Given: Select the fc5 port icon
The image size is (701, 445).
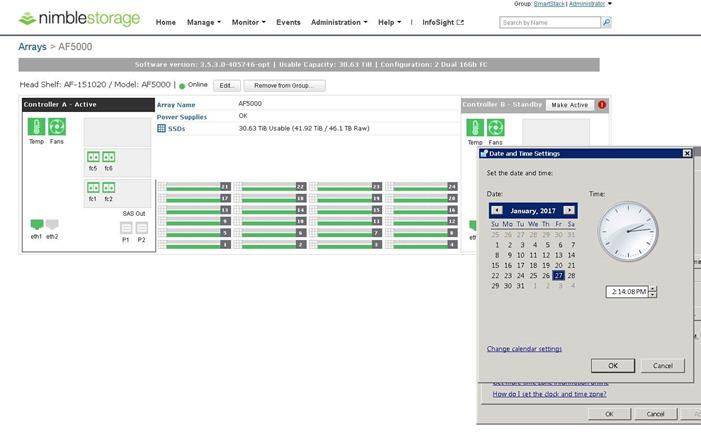Looking at the screenshot, I should pyautogui.click(x=93, y=157).
